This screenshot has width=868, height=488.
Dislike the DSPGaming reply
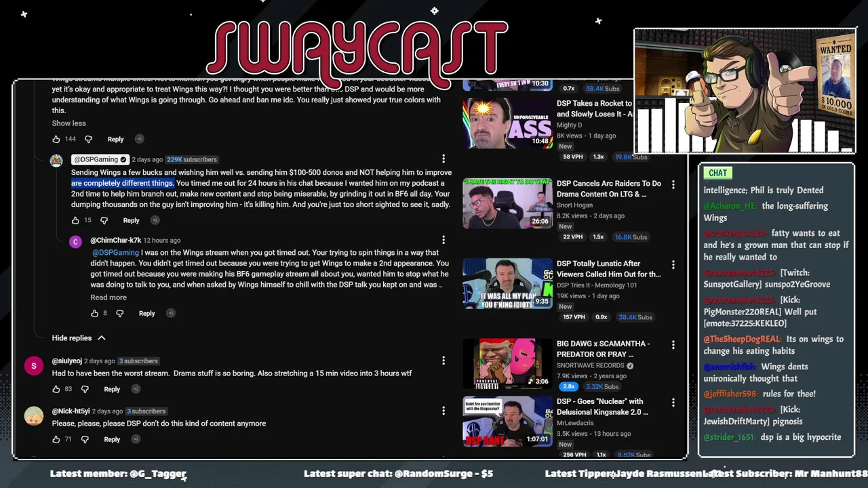tap(104, 220)
